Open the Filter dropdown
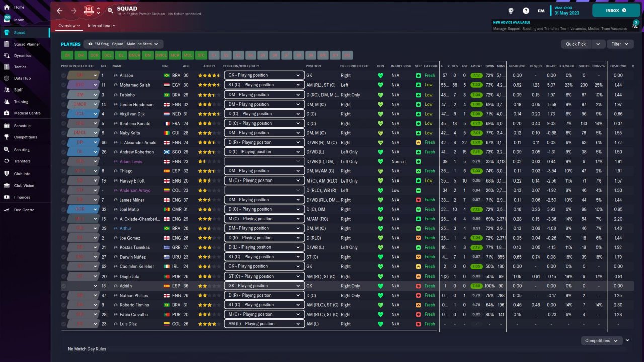644x362 pixels. click(x=619, y=44)
